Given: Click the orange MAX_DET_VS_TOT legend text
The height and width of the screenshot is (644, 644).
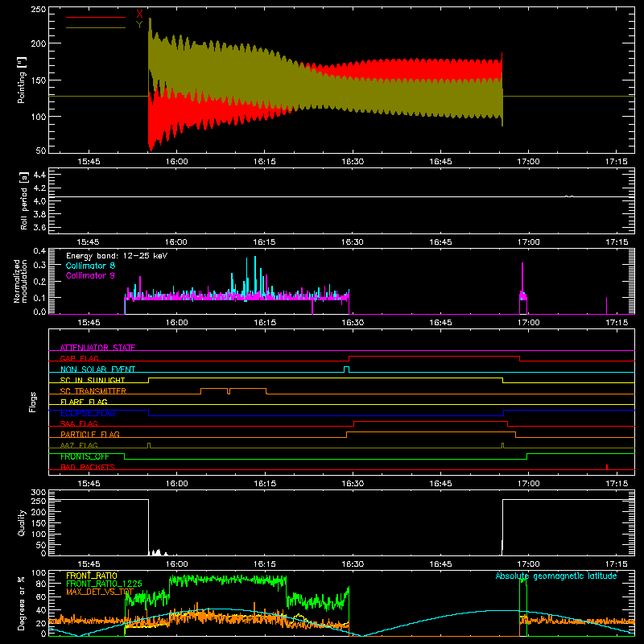Looking at the screenshot, I should (x=99, y=592).
